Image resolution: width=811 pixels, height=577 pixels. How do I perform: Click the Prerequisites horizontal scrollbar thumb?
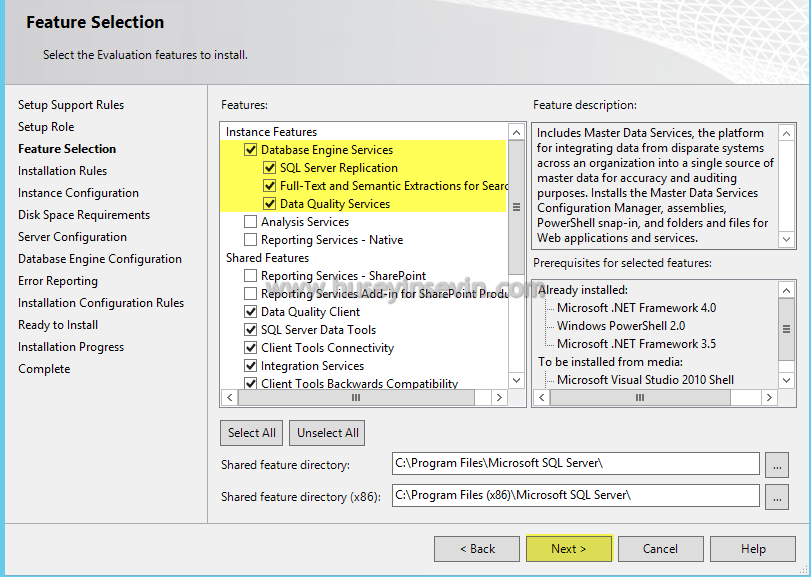click(640, 398)
